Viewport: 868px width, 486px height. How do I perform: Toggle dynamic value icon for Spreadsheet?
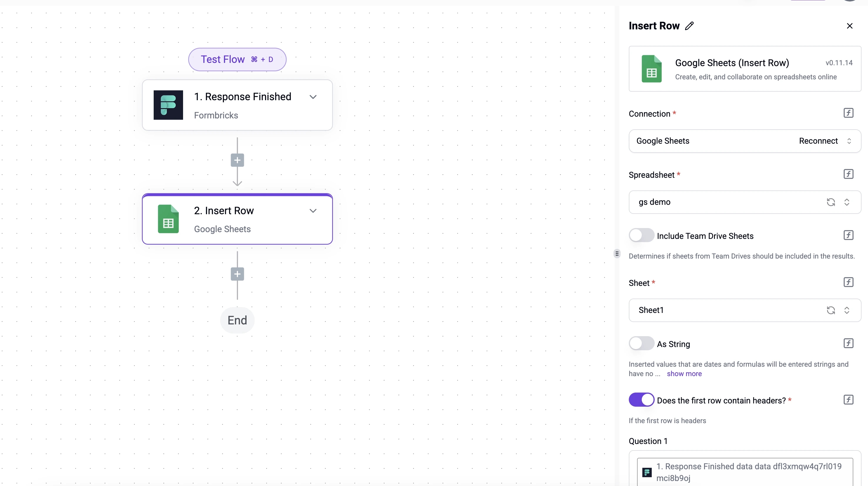tap(848, 174)
